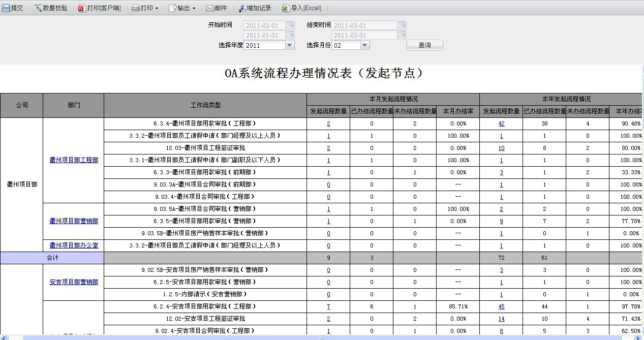Click the 衢州项目部 company cell
644x340 pixels.
[x=22, y=184]
